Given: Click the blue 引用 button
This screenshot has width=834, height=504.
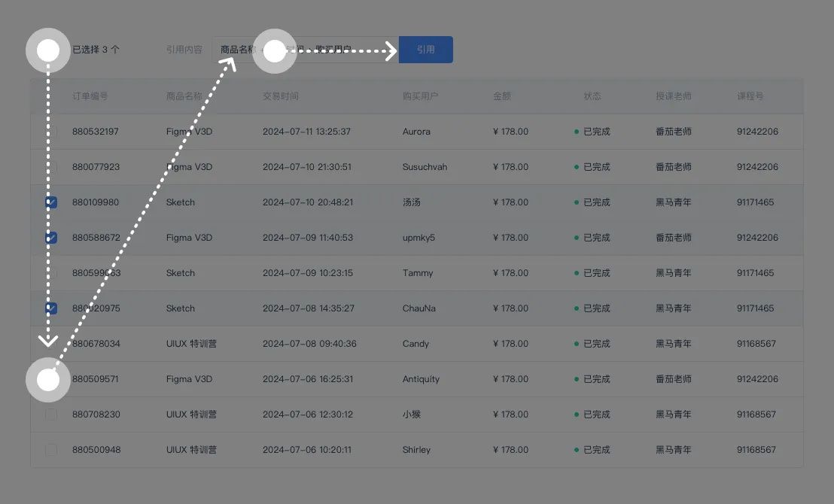Looking at the screenshot, I should tap(425, 50).
